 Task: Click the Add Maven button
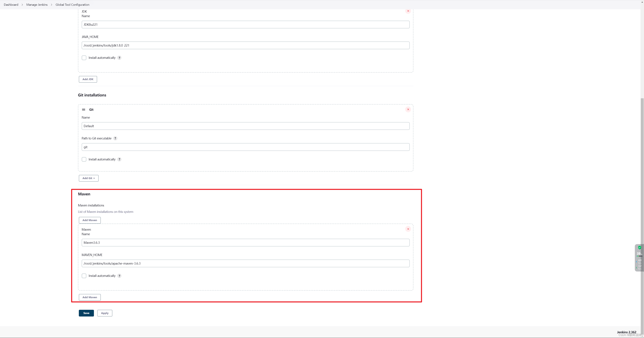coord(89,220)
